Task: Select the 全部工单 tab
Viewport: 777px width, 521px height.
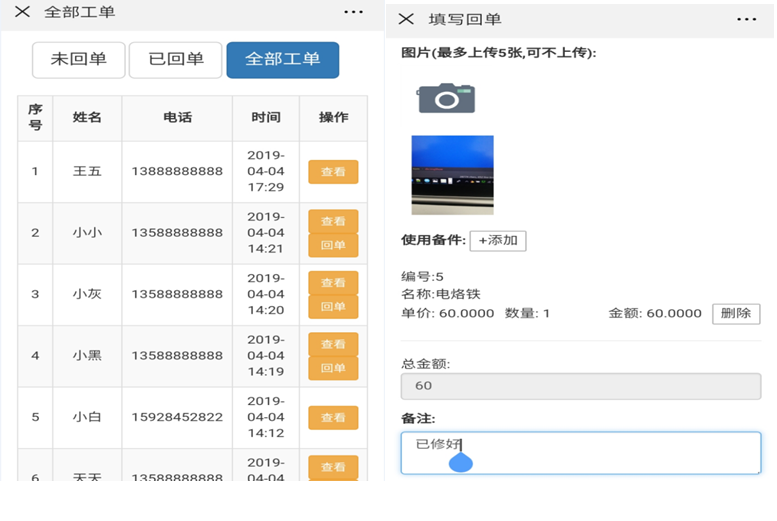Action: coord(283,60)
